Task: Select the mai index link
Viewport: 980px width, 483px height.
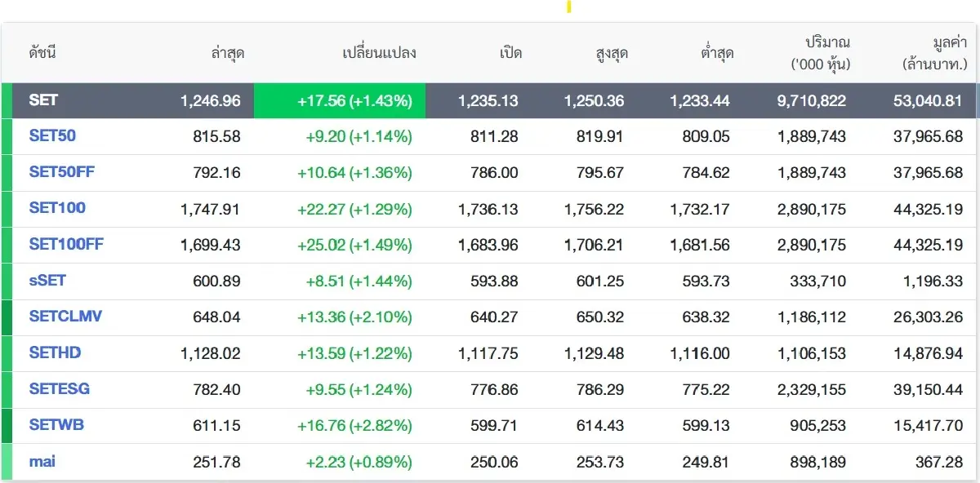Action: click(42, 461)
